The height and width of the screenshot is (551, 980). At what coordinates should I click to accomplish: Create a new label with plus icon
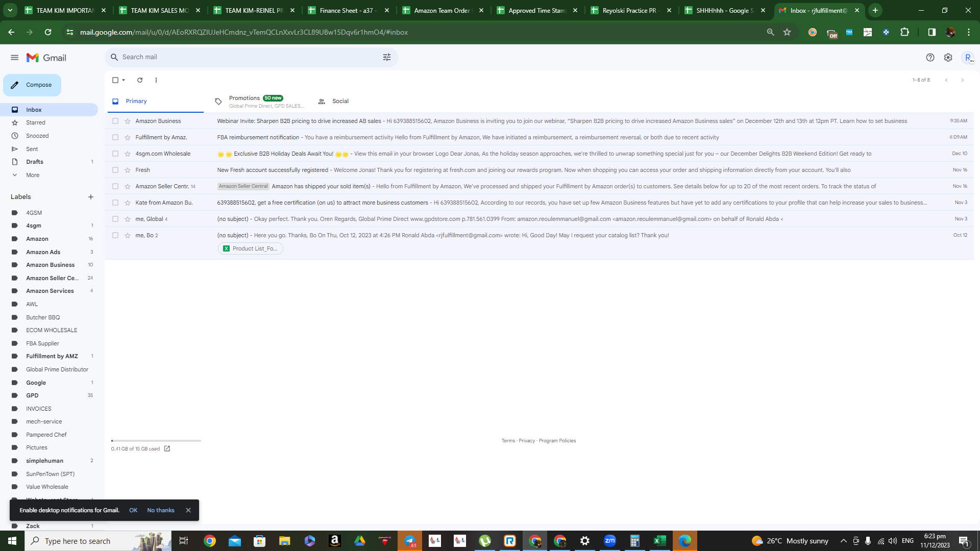click(91, 197)
